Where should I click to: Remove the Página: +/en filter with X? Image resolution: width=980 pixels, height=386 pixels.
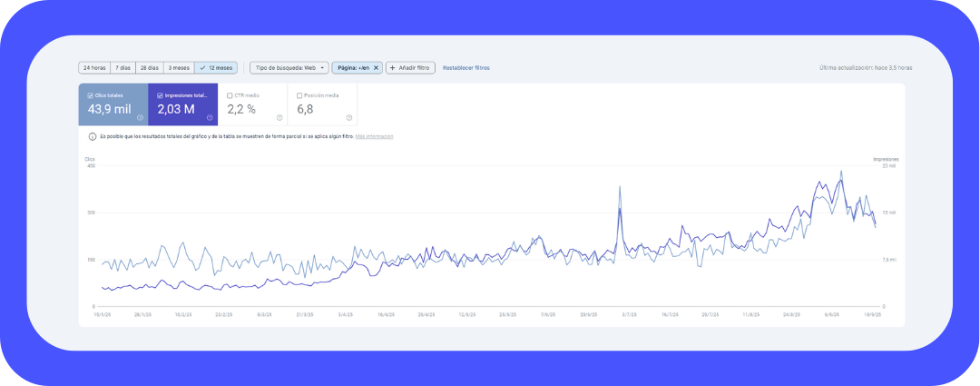[x=377, y=68]
